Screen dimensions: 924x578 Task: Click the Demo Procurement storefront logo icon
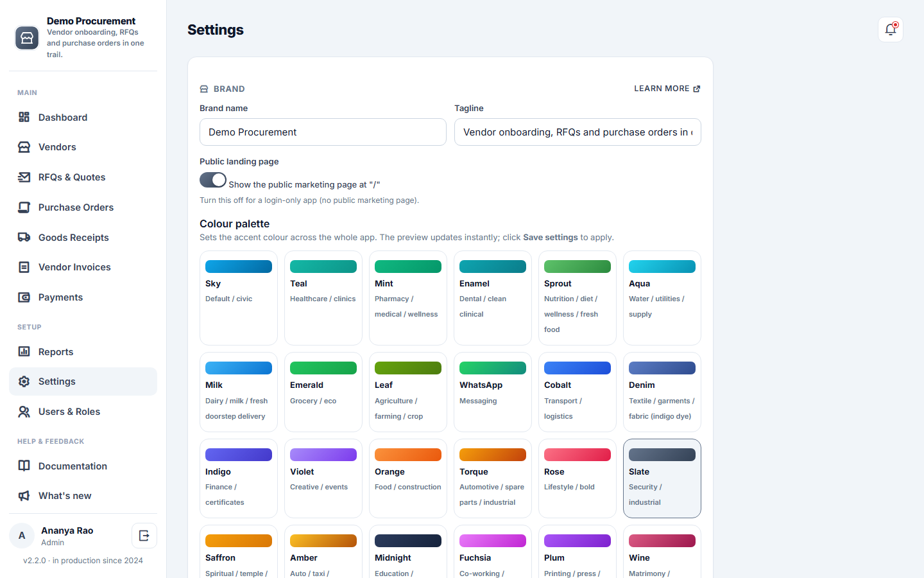pyautogui.click(x=27, y=38)
